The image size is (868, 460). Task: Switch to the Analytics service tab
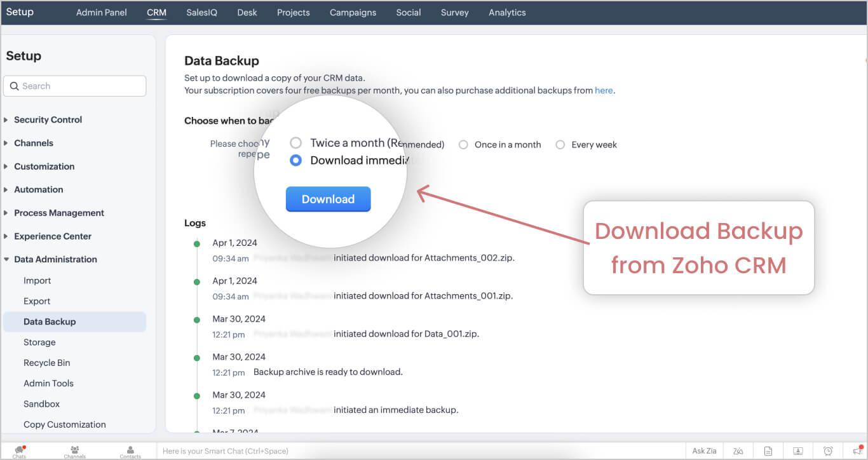tap(506, 12)
